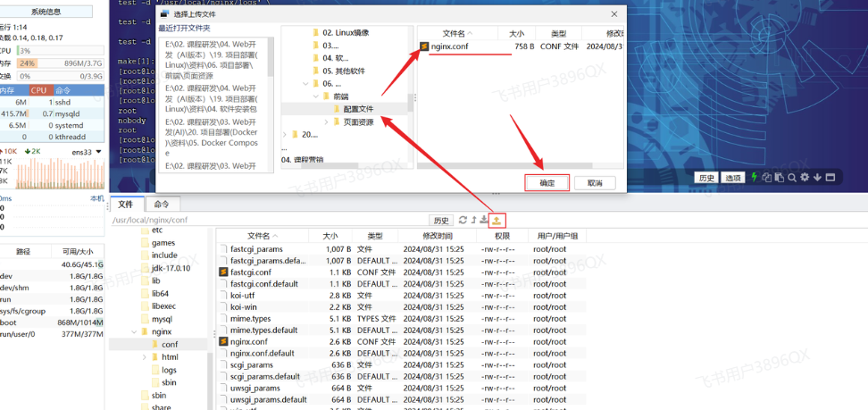This screenshot has width=868, height=410.
Task: Collapse the 06. folder in dialog tree
Action: 305,84
